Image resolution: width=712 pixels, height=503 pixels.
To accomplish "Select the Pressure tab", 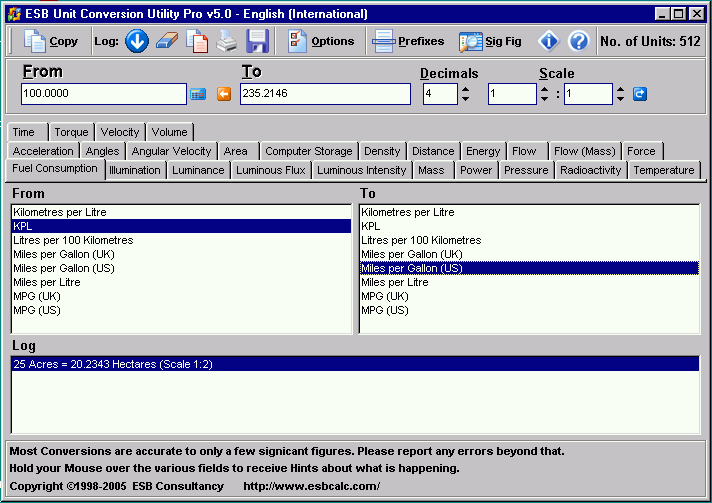I will 526,170.
